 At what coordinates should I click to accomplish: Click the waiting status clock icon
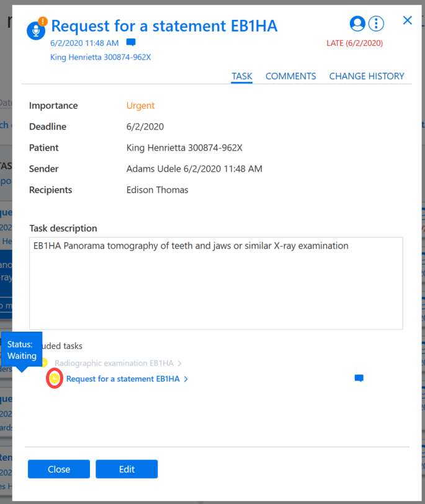[x=55, y=378]
